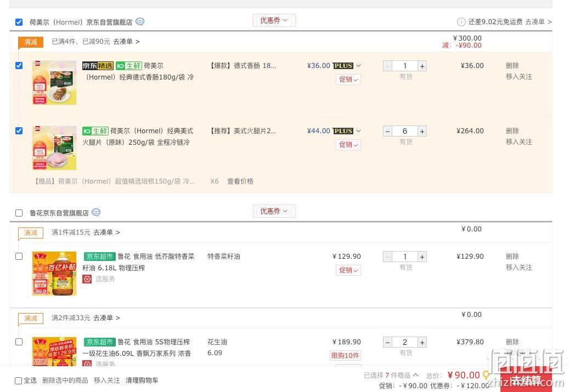Delete the 花生油 item from cart
This screenshot has height=392, width=569.
512,342
